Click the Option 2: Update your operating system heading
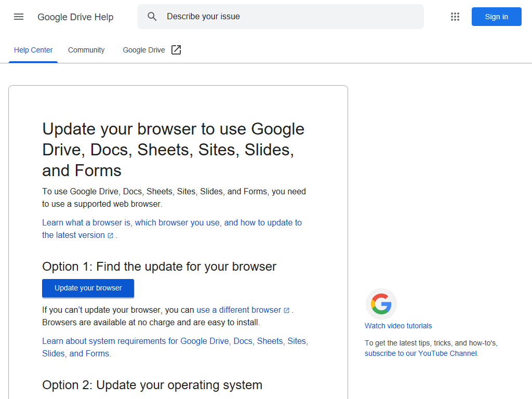The image size is (532, 399). pyautogui.click(x=152, y=385)
